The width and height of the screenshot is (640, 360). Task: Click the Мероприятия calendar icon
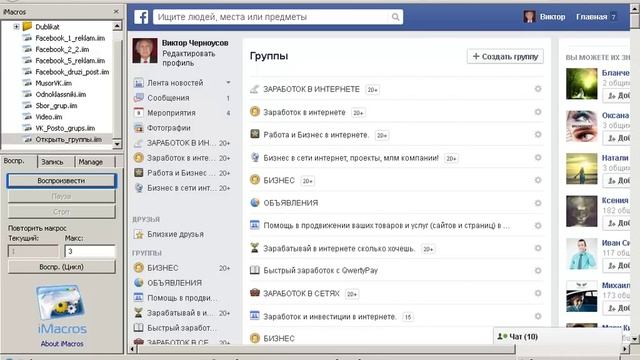[x=139, y=113]
